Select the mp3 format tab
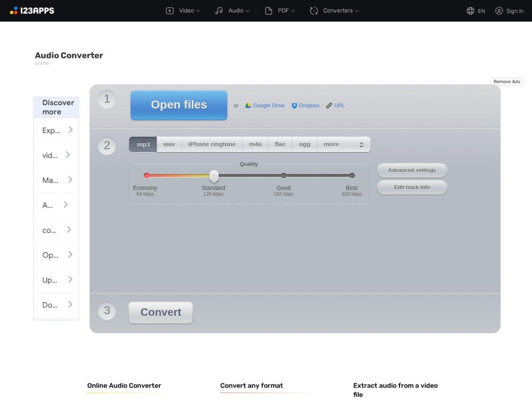 [143, 145]
